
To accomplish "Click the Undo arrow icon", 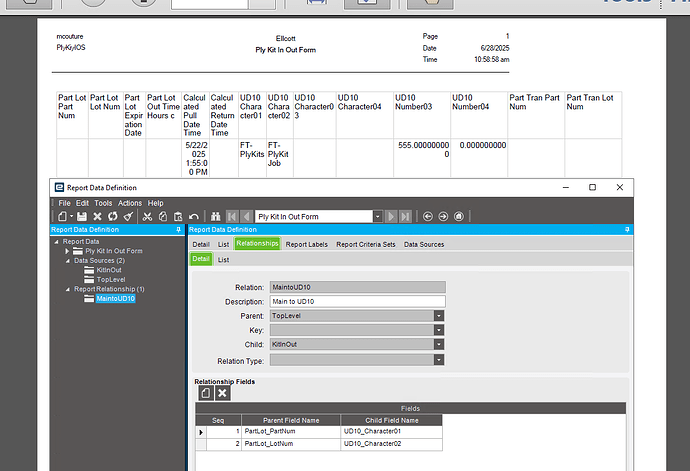I will point(194,216).
